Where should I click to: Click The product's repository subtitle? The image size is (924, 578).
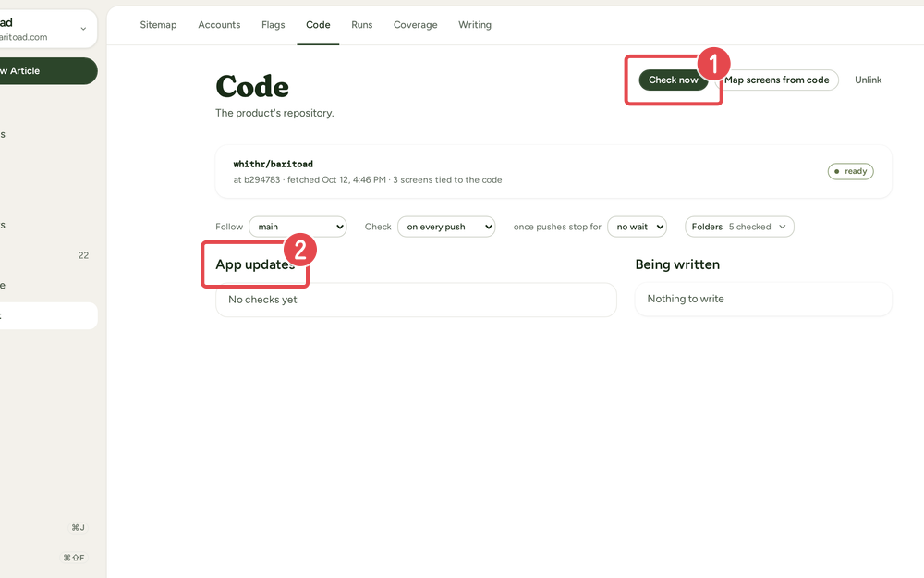pyautogui.click(x=274, y=113)
